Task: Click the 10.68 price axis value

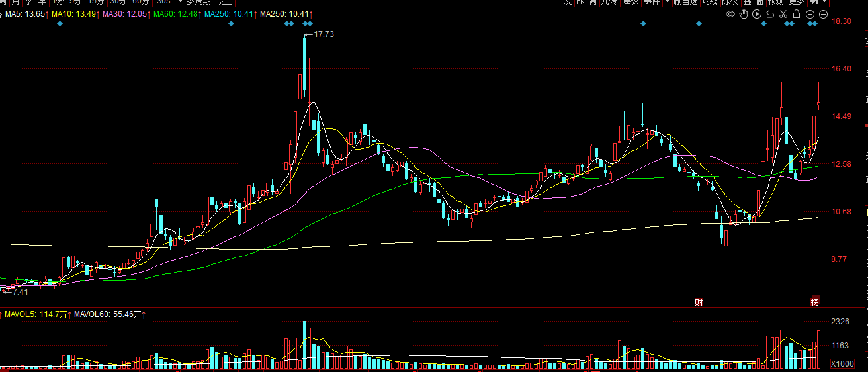Action: tap(841, 212)
